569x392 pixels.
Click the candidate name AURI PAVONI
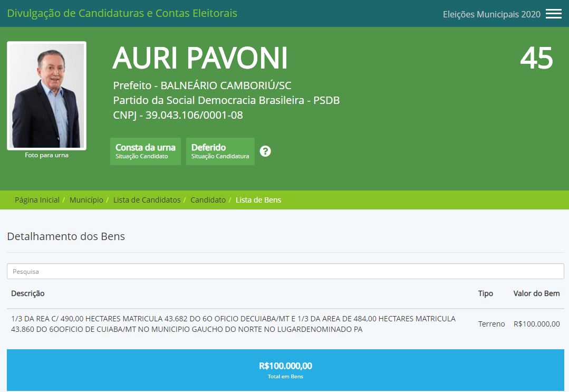coord(200,58)
